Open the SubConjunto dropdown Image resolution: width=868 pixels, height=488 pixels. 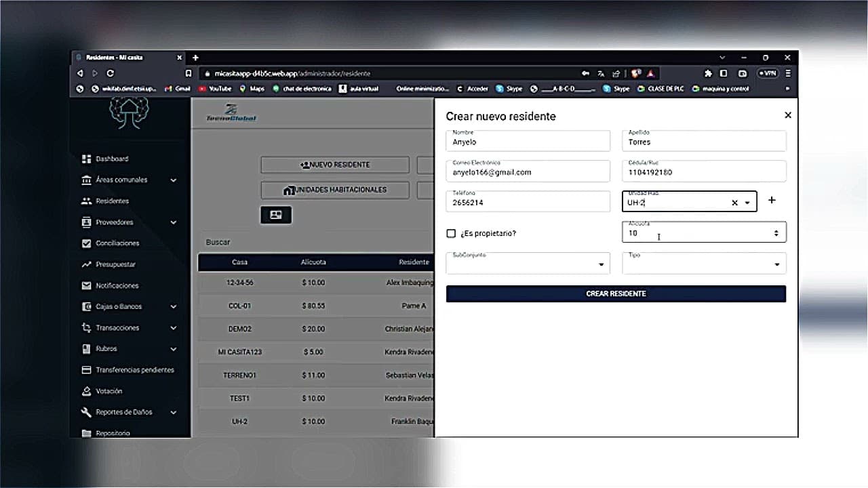tap(528, 263)
